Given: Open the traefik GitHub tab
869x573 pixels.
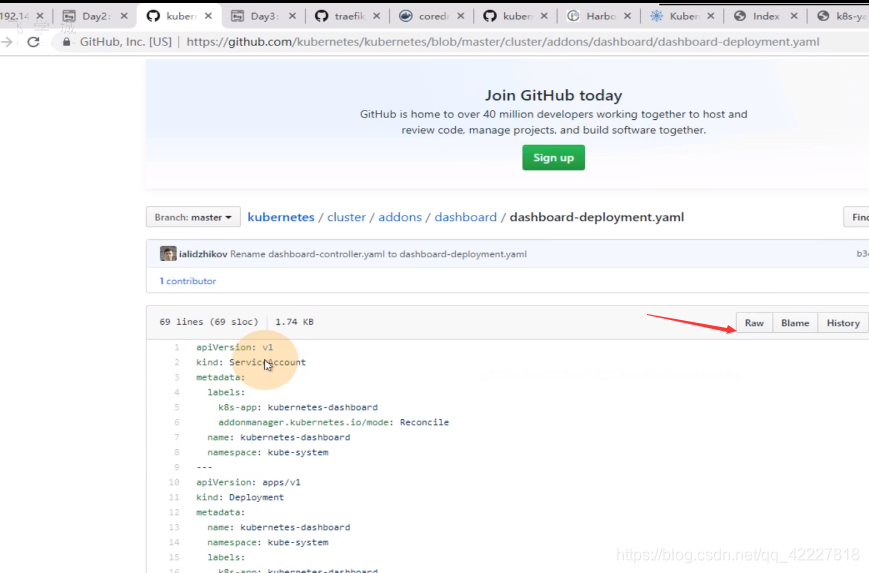Looking at the screenshot, I should click(348, 16).
